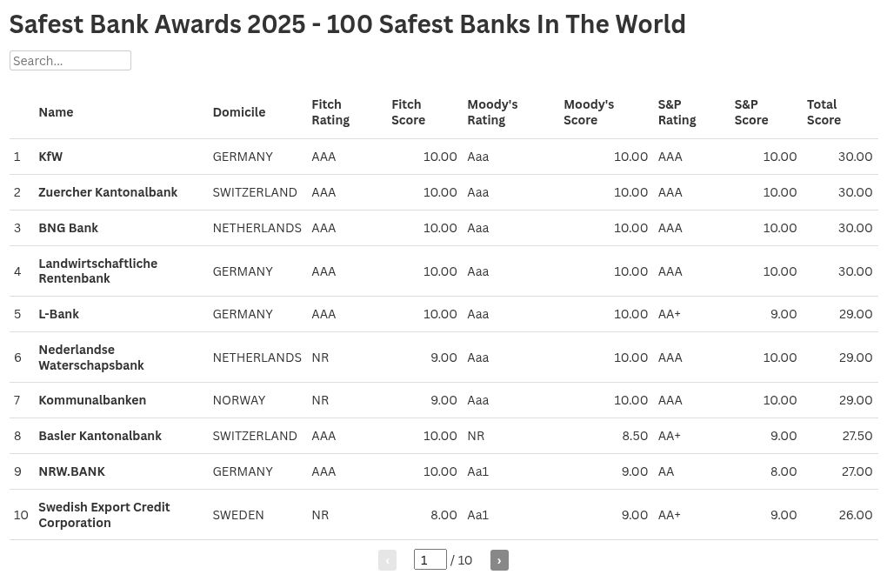Select Zuercher Kantonalbank name cell
Viewport: 887px width, 588px height.
tap(108, 192)
